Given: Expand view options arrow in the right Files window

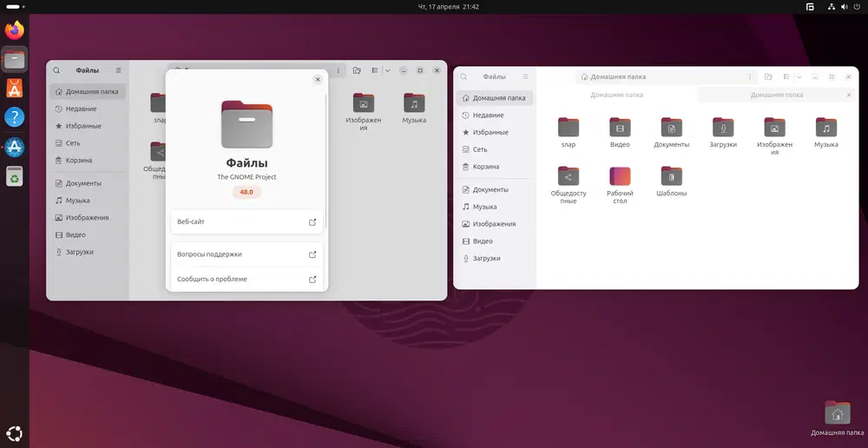Looking at the screenshot, I should (799, 77).
